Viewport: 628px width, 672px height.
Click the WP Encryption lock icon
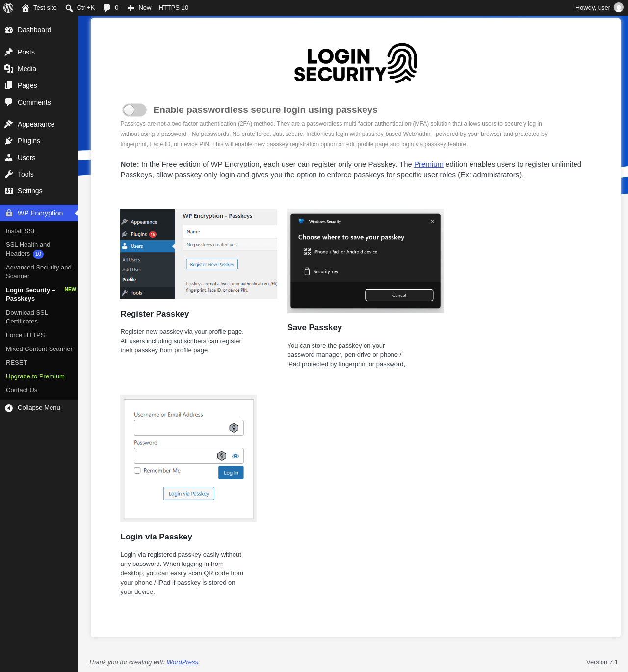click(9, 213)
